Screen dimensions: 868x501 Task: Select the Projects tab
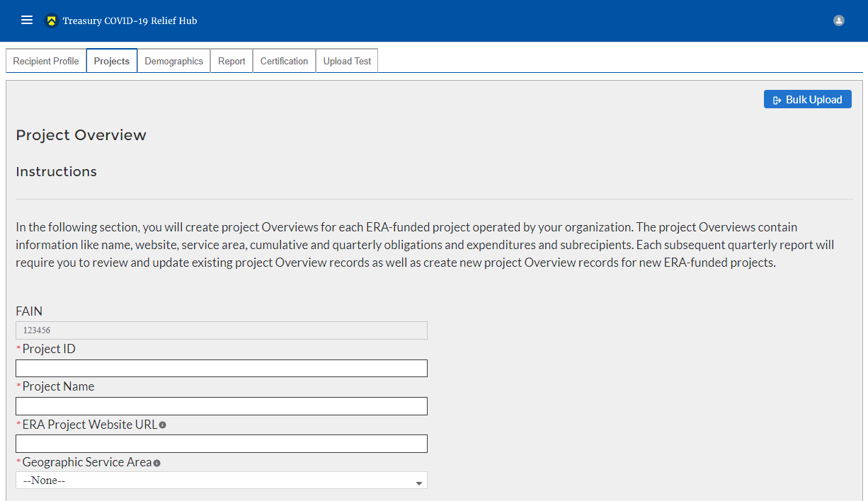[112, 61]
